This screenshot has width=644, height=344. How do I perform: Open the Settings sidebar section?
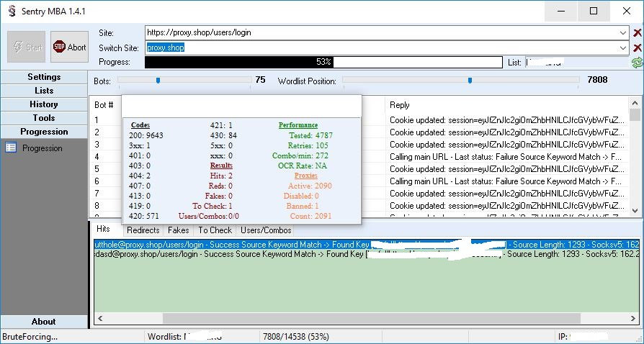(x=44, y=77)
